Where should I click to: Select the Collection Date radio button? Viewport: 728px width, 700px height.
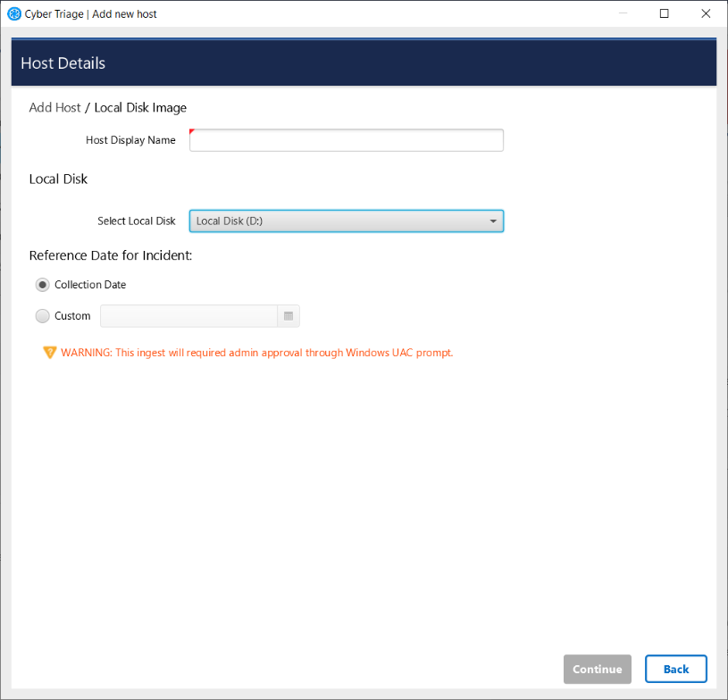[x=42, y=284]
